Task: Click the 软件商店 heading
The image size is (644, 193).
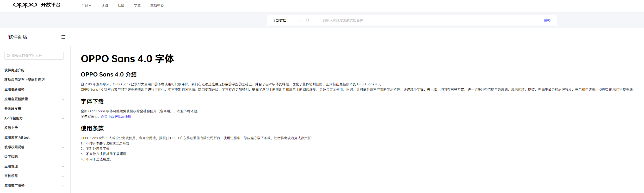Action: (x=18, y=37)
